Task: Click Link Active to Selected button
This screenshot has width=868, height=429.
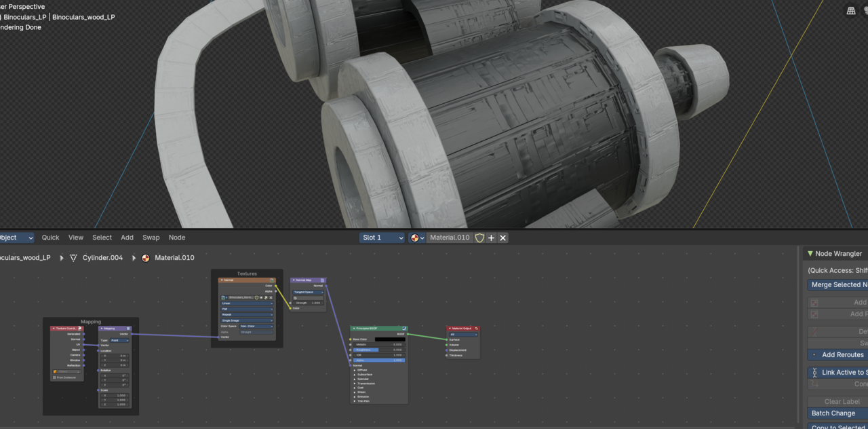Action: coord(837,373)
